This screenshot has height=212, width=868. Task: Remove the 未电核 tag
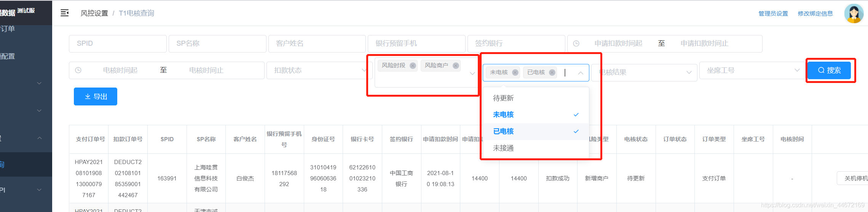(515, 72)
